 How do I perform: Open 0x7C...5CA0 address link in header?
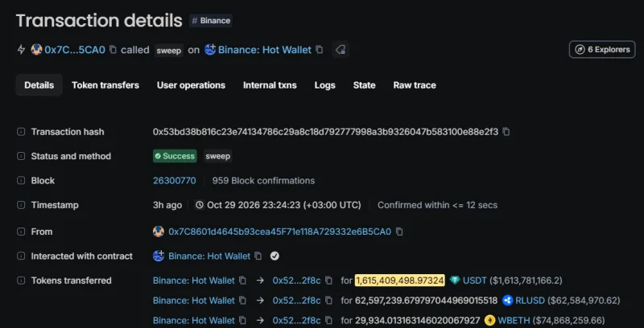pos(75,50)
